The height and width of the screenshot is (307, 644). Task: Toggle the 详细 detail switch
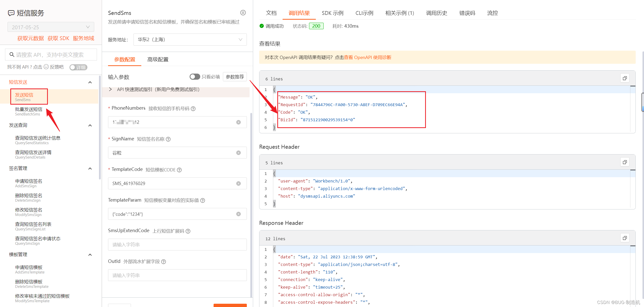coord(78,67)
